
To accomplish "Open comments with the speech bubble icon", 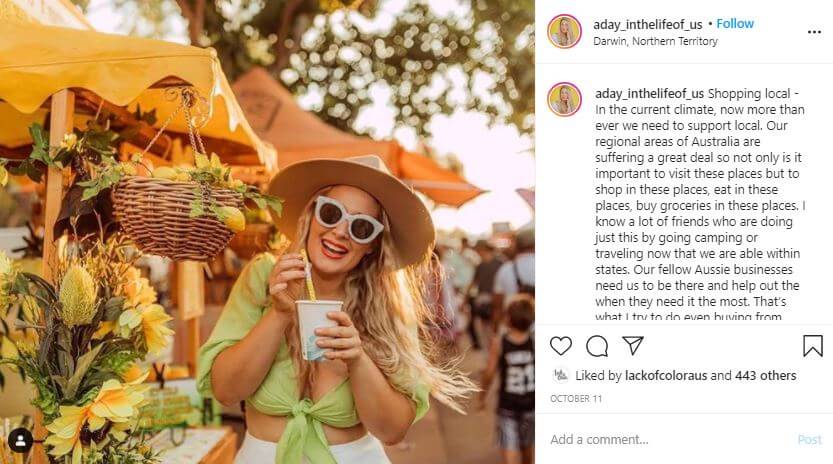I will [597, 346].
